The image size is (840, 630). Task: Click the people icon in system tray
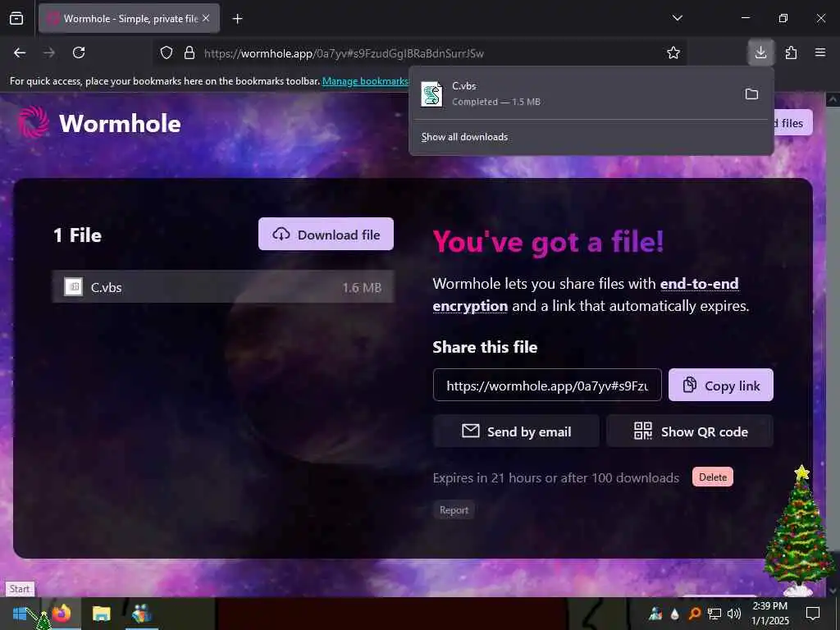point(655,614)
